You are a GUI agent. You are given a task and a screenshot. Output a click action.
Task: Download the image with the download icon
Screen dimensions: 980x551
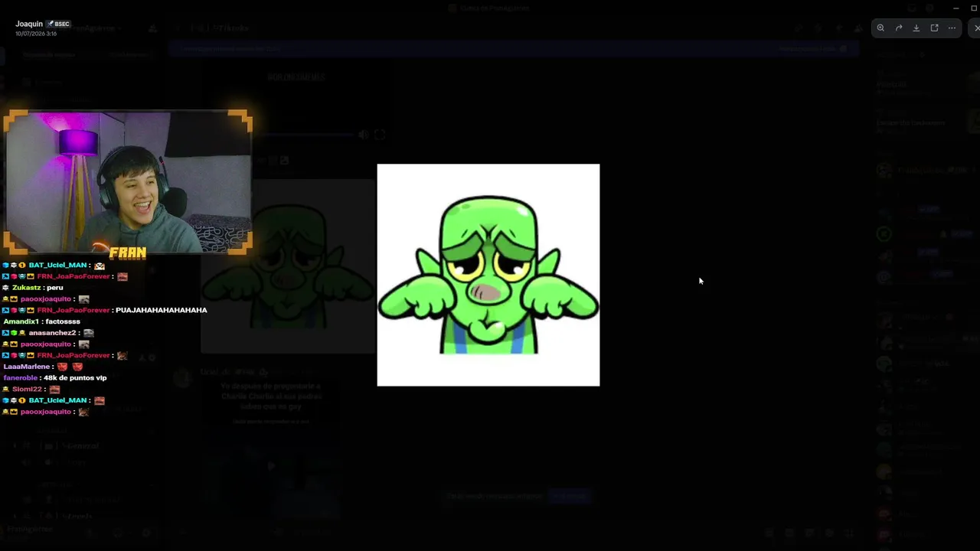[916, 28]
